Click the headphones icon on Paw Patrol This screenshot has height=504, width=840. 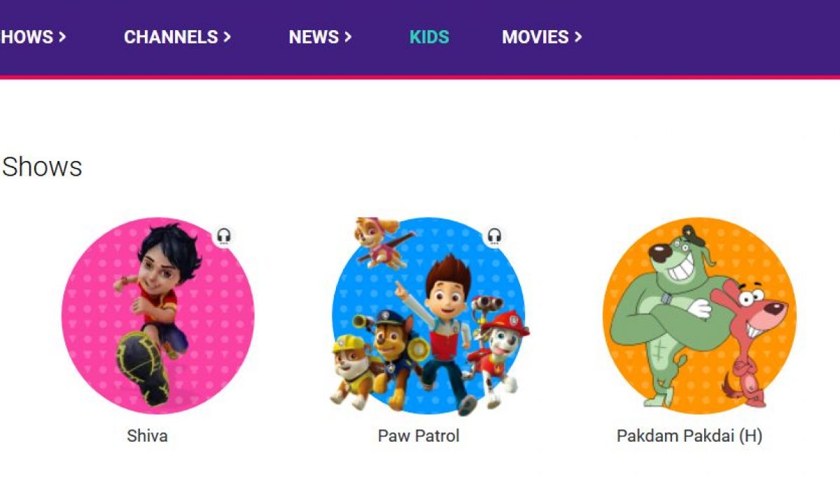495,236
